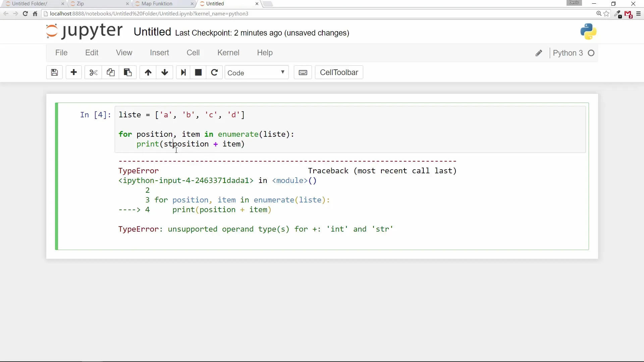Go to the browser home page
This screenshot has width=644, height=362.
pyautogui.click(x=35, y=14)
